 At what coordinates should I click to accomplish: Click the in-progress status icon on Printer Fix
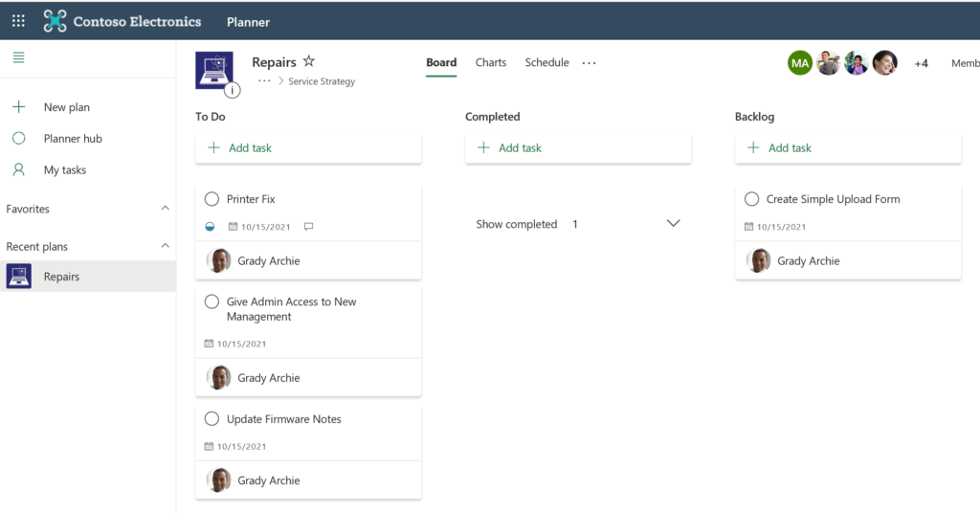[x=210, y=226]
